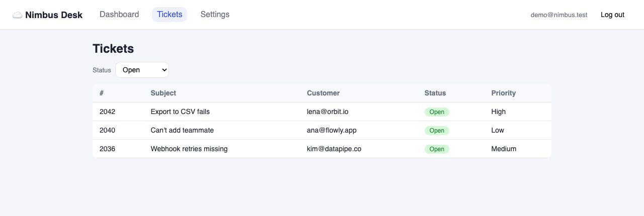644x216 pixels.
Task: Log out of the account
Action: point(612,15)
